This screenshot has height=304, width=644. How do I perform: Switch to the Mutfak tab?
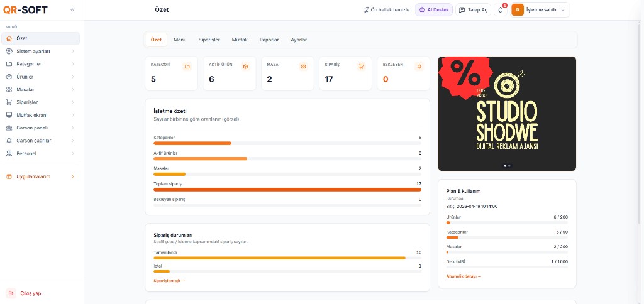pyautogui.click(x=240, y=40)
